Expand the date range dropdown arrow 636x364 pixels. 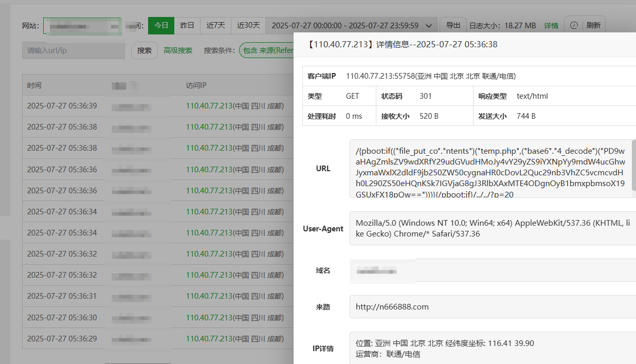click(x=429, y=25)
